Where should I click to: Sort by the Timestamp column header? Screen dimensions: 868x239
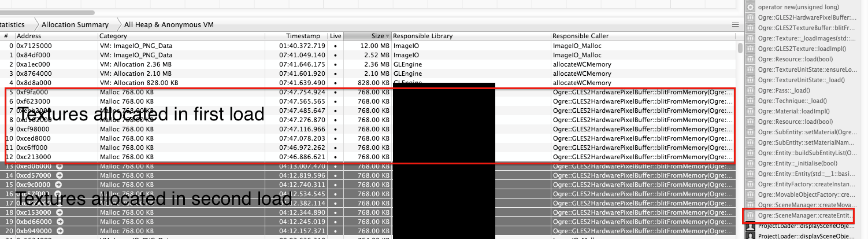coord(296,36)
